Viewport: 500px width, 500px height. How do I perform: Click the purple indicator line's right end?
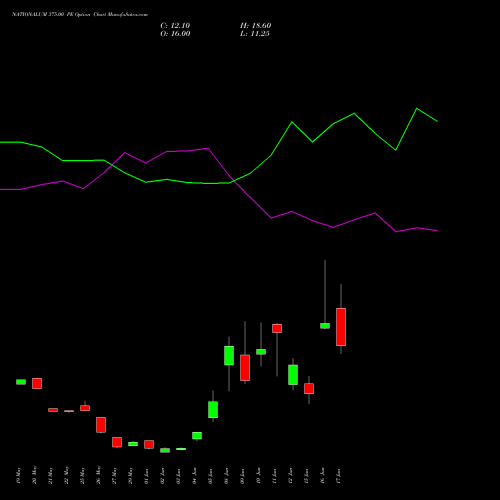437,230
